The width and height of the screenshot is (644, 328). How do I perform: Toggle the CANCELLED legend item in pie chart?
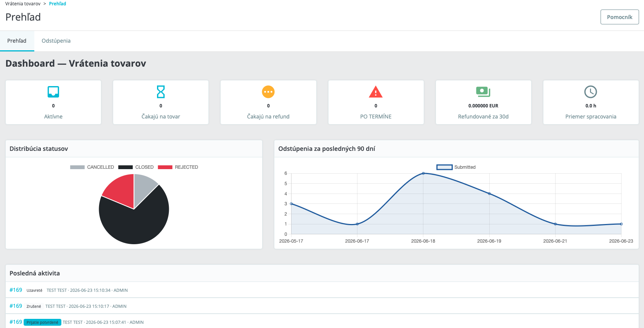[x=92, y=167]
